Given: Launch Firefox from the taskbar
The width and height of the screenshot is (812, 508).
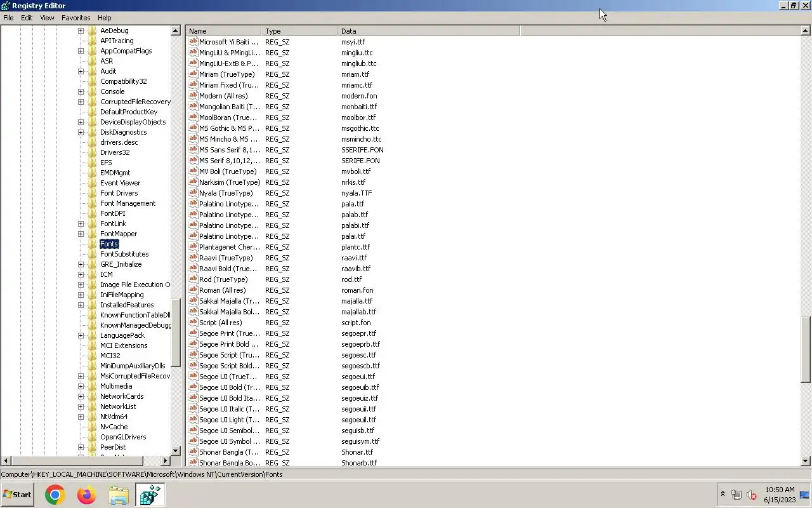Looking at the screenshot, I should tap(86, 495).
